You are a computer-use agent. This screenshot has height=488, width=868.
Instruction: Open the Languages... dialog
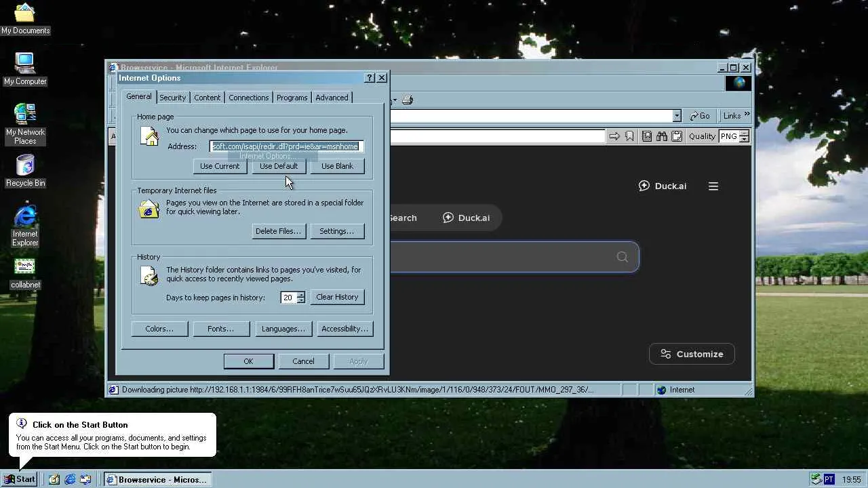pyautogui.click(x=283, y=329)
